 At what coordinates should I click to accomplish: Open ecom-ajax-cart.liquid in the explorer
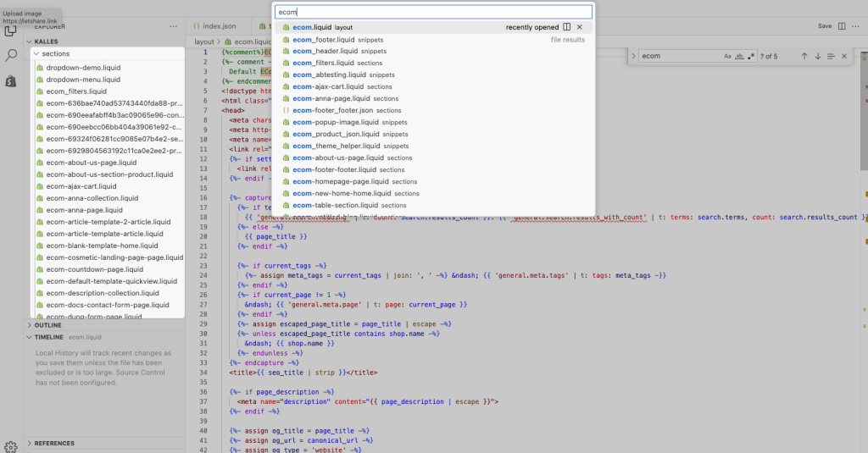[x=81, y=186]
